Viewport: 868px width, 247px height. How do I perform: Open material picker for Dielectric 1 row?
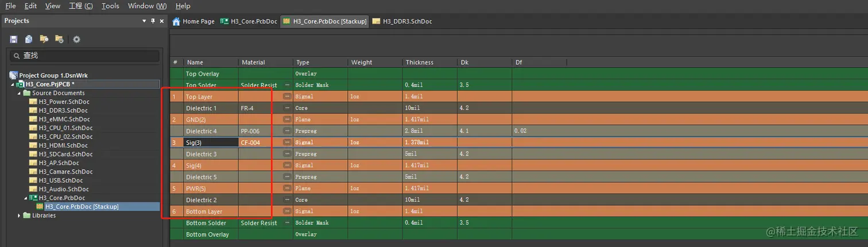(x=288, y=108)
